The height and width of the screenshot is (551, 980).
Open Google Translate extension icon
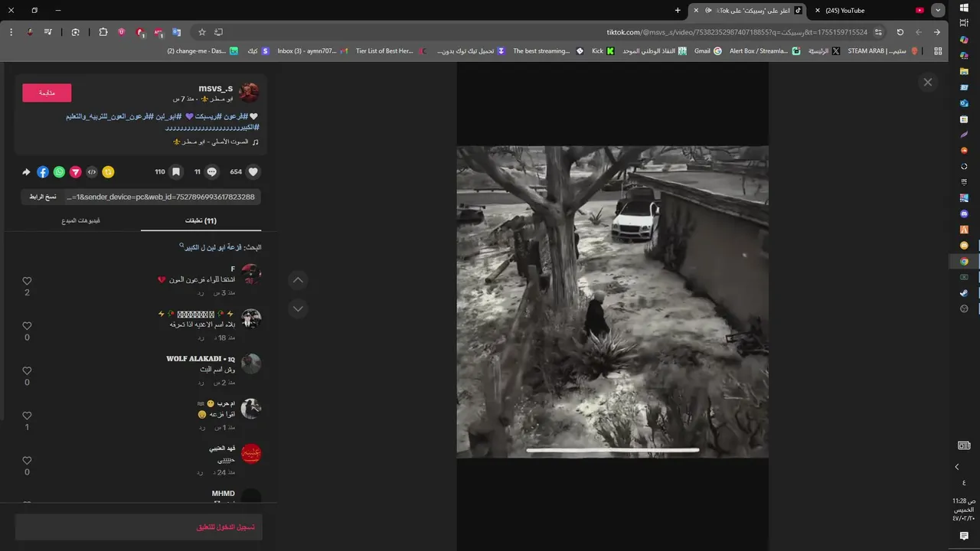(x=177, y=32)
